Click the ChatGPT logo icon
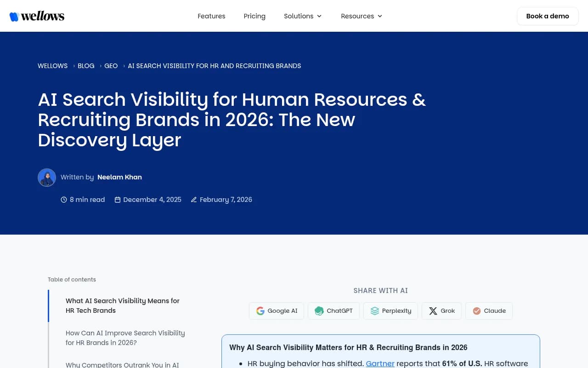 [319, 311]
